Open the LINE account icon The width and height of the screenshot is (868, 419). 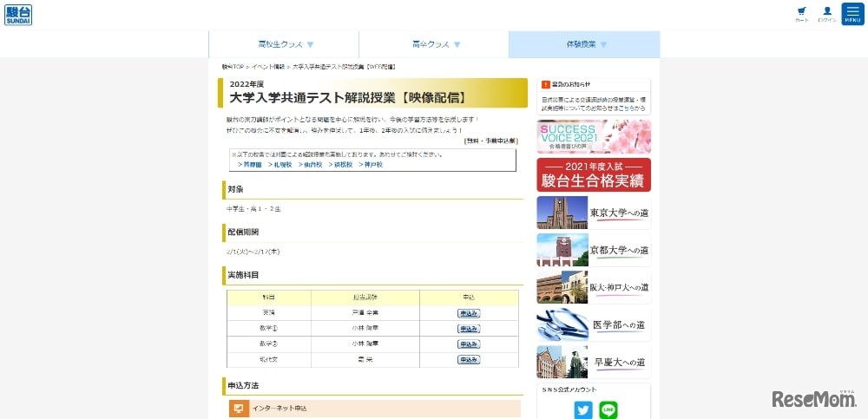tap(608, 410)
